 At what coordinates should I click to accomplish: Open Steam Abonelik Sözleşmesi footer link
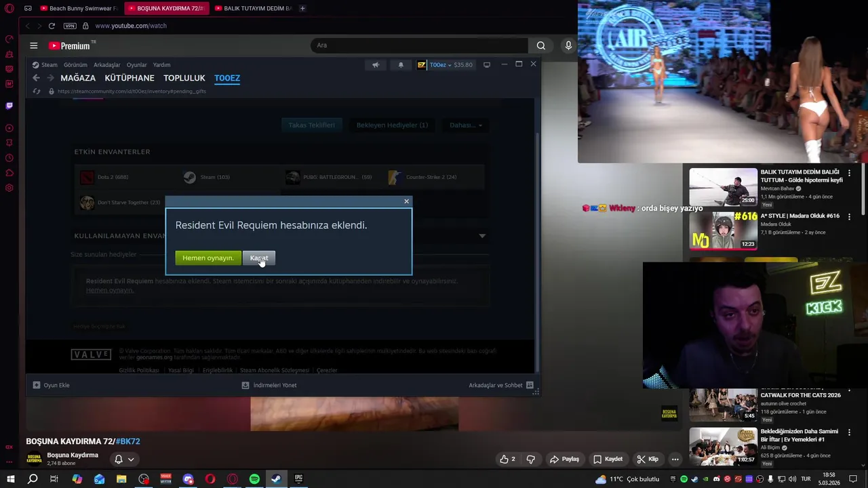point(275,370)
